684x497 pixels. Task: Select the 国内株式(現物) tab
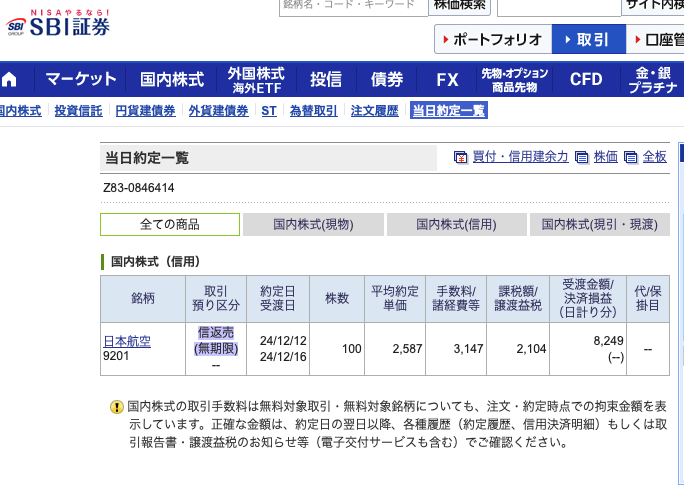click(313, 224)
